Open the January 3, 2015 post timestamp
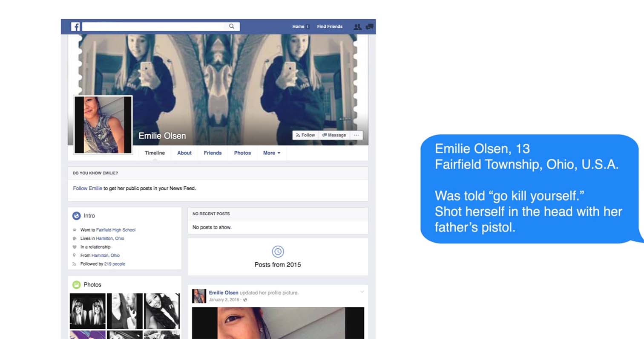The width and height of the screenshot is (644, 339). tap(224, 300)
